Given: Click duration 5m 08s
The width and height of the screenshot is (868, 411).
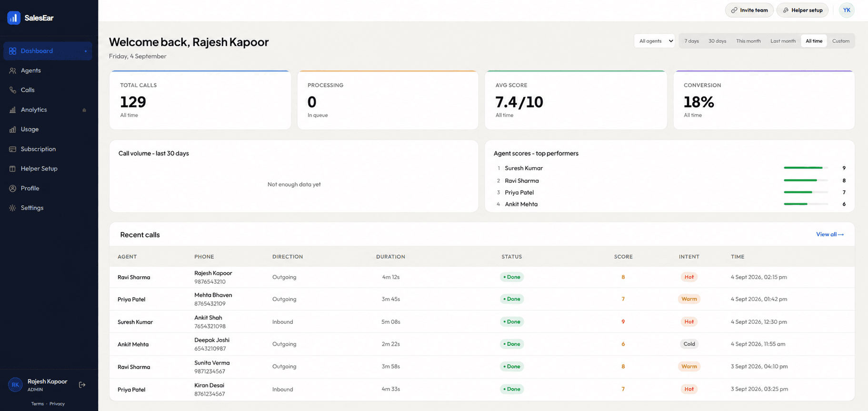Looking at the screenshot, I should tap(390, 322).
